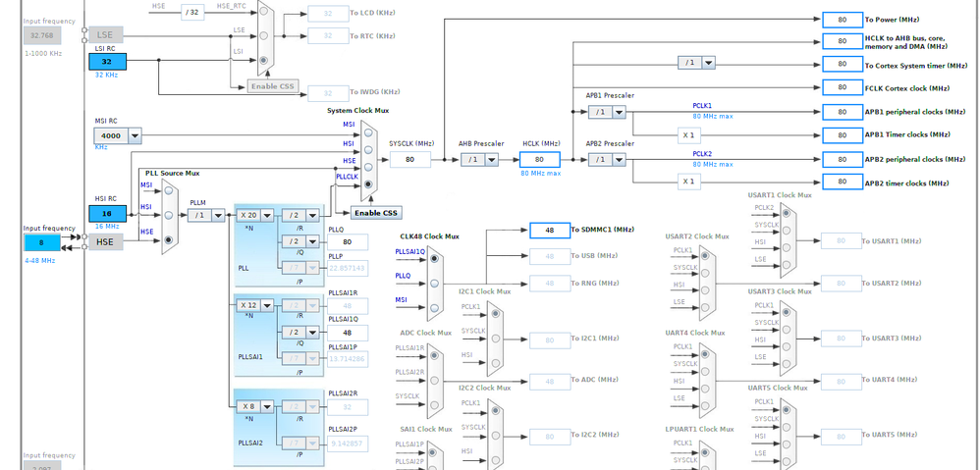Click To Cortex System timer value field
980x470 pixels.
tap(843, 64)
